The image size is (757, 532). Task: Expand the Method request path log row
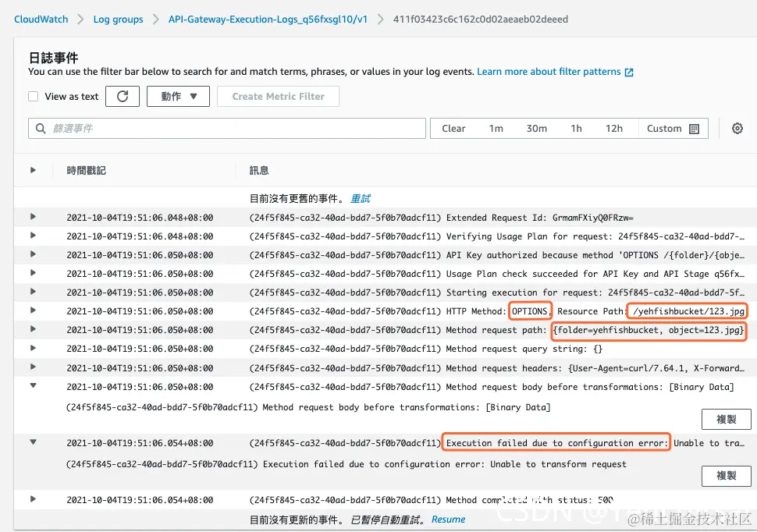(33, 328)
